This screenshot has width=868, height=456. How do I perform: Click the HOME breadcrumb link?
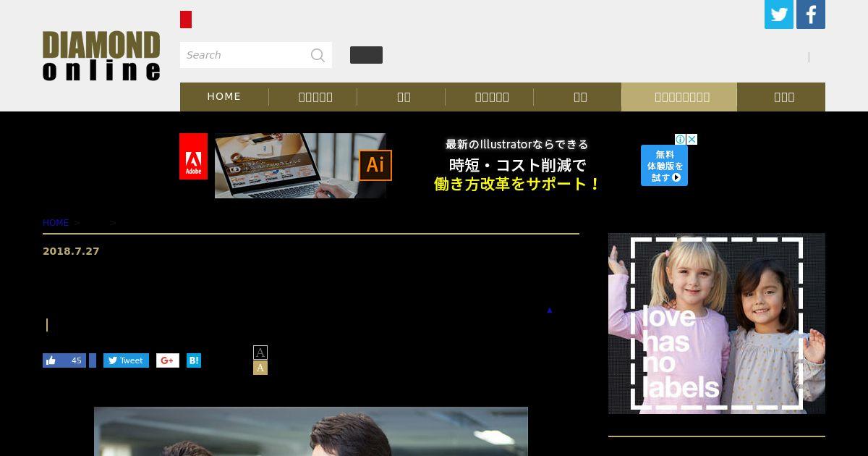point(56,223)
